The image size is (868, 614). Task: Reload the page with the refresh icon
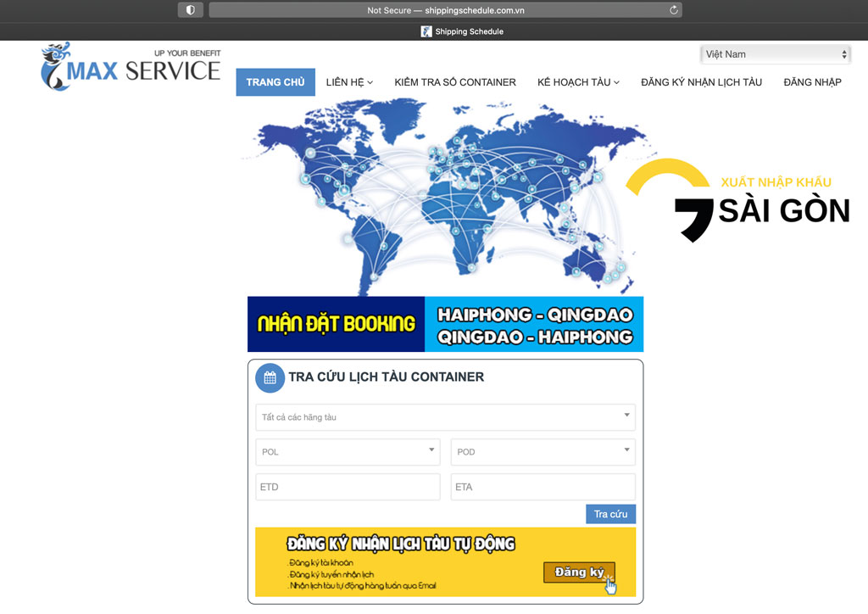pyautogui.click(x=674, y=10)
